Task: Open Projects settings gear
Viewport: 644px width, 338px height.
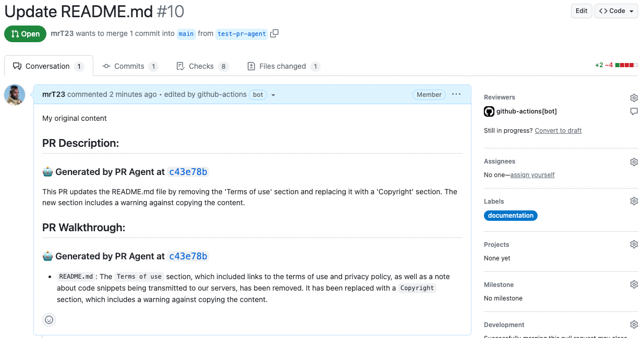Action: [634, 245]
